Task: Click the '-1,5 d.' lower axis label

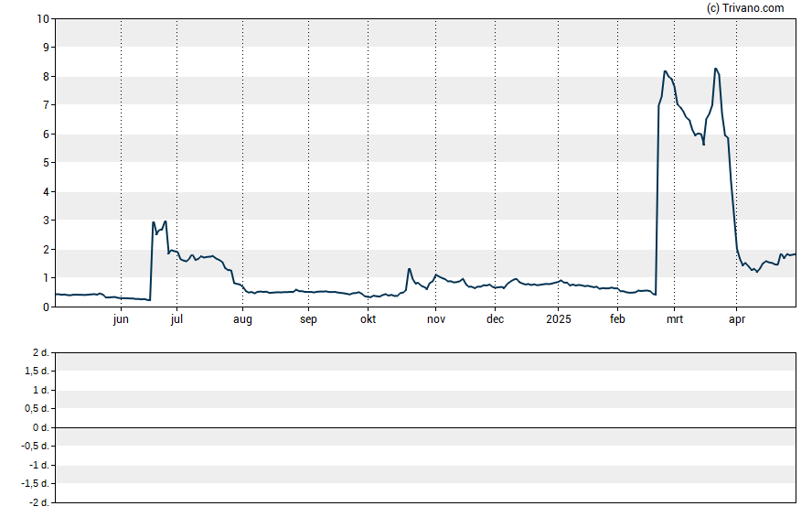Action: click(35, 483)
